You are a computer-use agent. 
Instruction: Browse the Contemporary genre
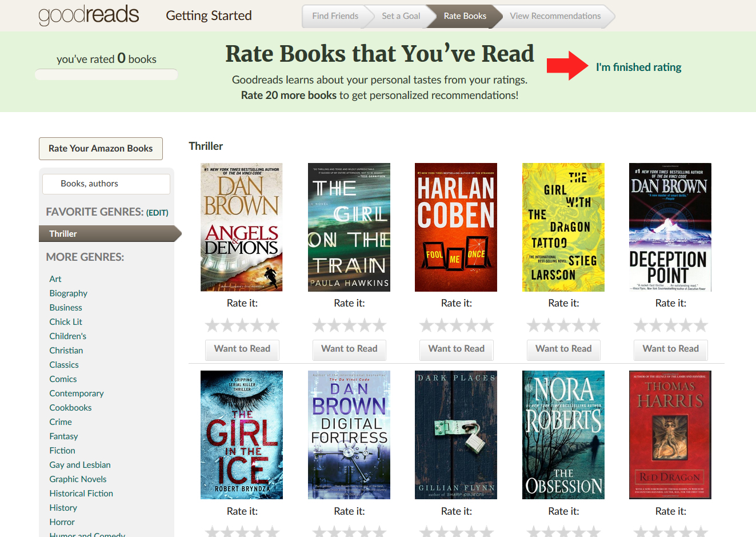tap(77, 393)
